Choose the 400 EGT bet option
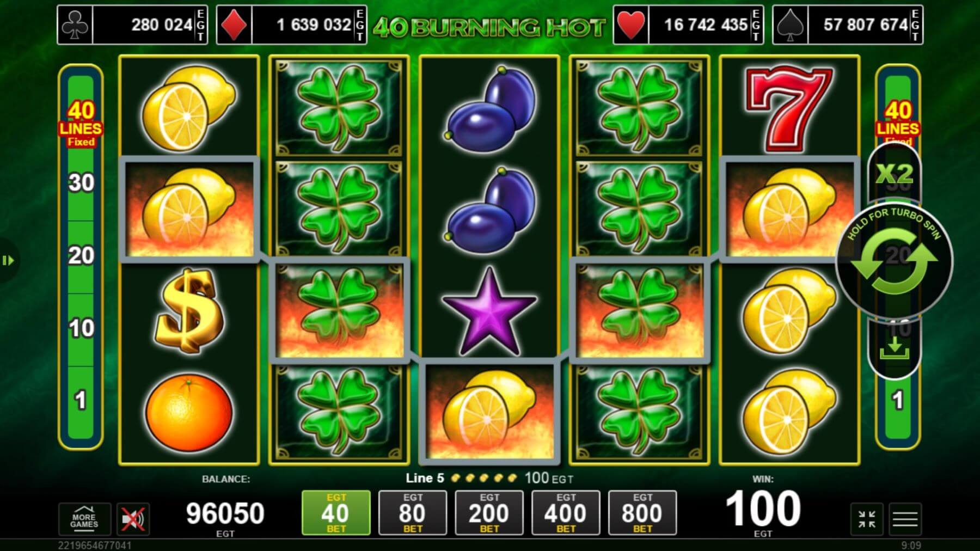 click(x=566, y=512)
